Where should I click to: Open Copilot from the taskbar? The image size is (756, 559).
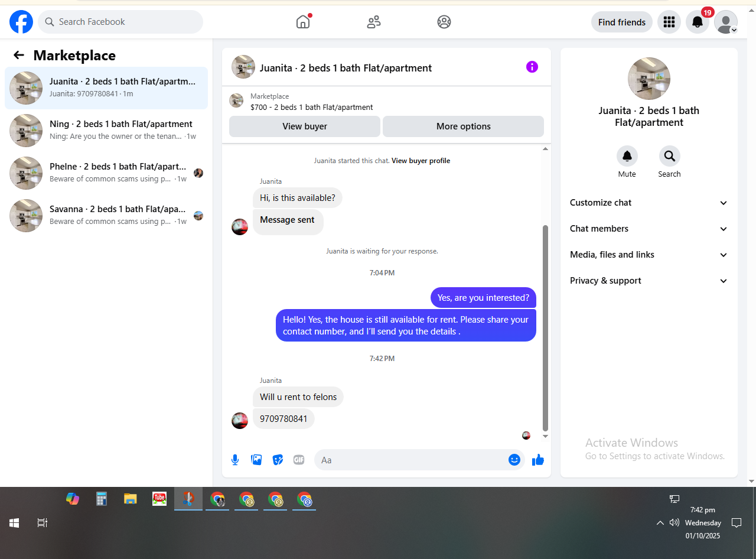[73, 499]
